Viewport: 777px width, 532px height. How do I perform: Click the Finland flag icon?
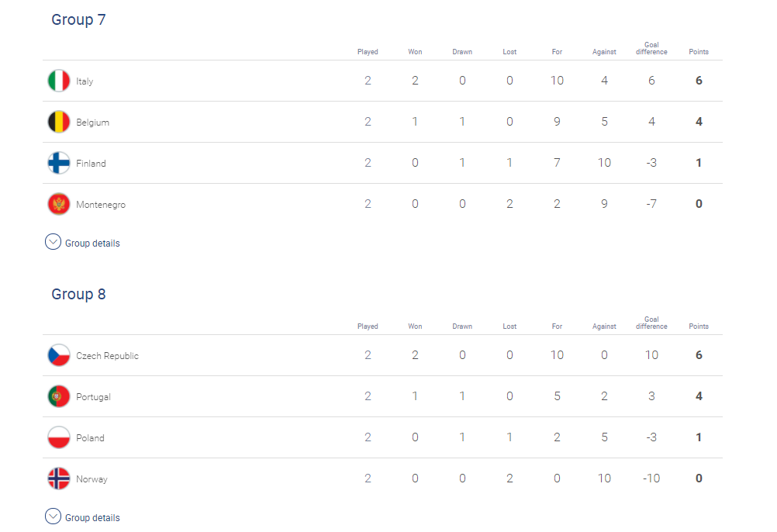click(58, 163)
